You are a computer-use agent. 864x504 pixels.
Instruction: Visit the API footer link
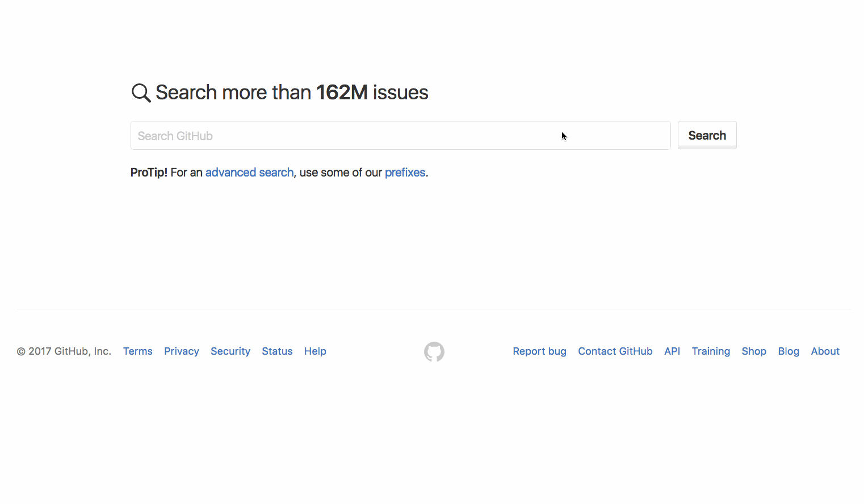[672, 351]
